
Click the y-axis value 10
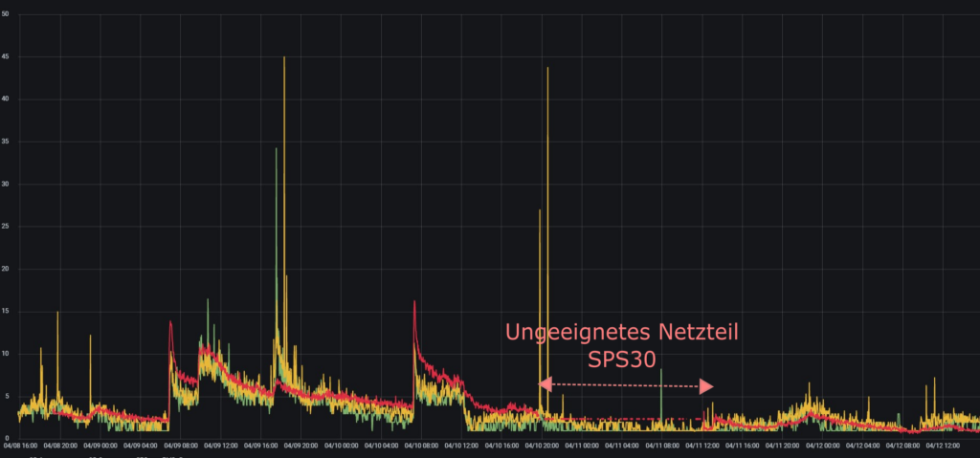coord(8,353)
